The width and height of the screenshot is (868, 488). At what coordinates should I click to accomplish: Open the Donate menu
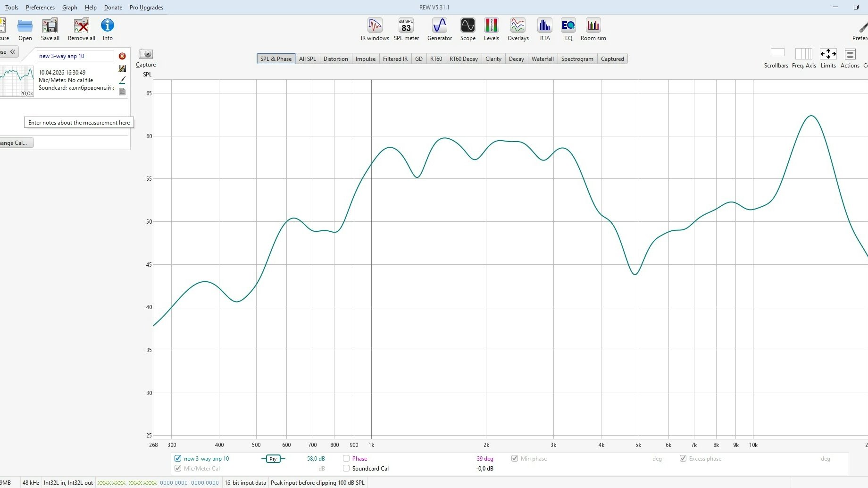tap(113, 8)
